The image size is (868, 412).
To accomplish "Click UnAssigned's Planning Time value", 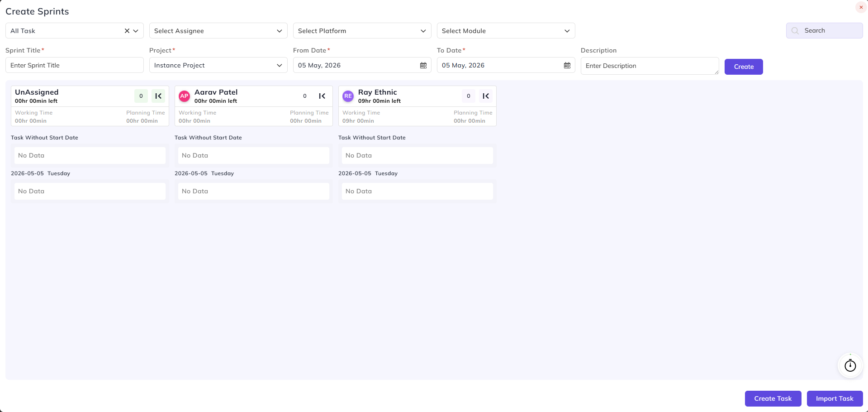I will point(142,121).
